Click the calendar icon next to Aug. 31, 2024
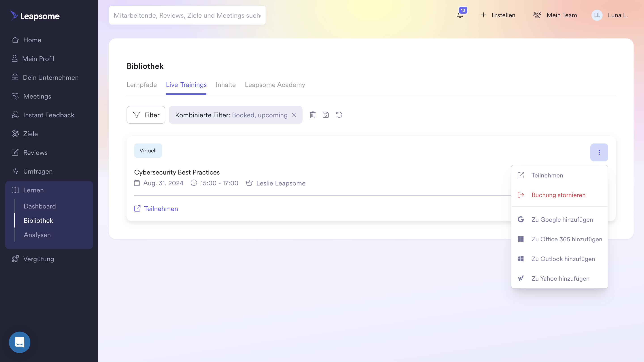This screenshot has width=644, height=362. coord(137,183)
